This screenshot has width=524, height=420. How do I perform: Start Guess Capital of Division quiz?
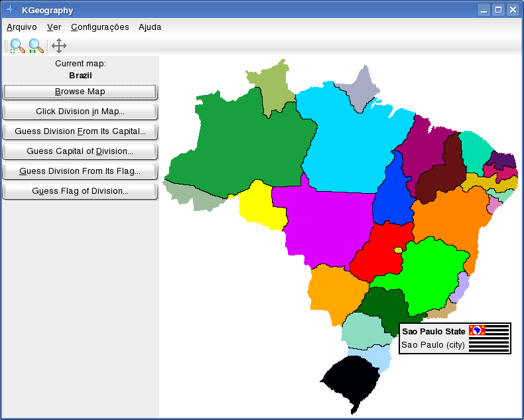[x=80, y=151]
